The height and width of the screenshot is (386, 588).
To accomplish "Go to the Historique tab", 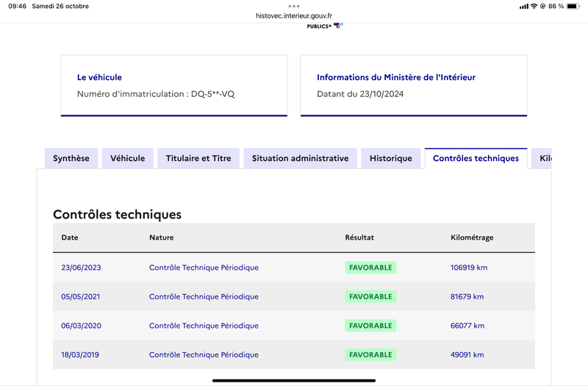I will click(x=391, y=158).
